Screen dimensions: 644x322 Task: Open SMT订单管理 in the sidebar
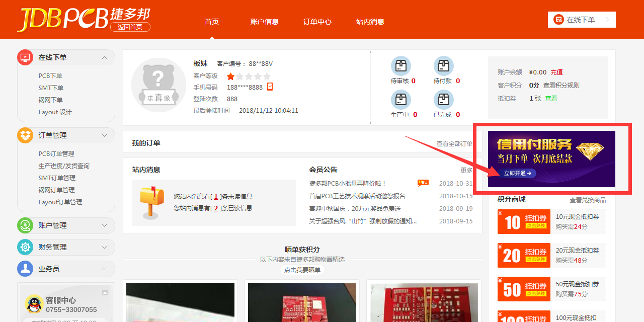[57, 178]
